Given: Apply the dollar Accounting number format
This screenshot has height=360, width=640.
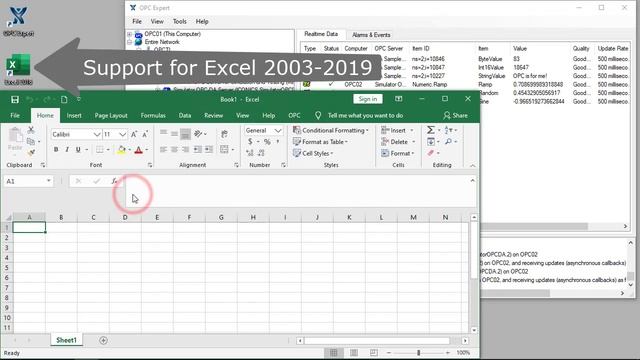Looking at the screenshot, I should coord(250,142).
